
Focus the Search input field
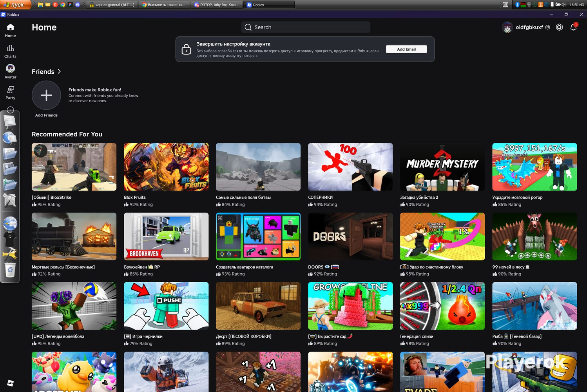click(x=306, y=27)
